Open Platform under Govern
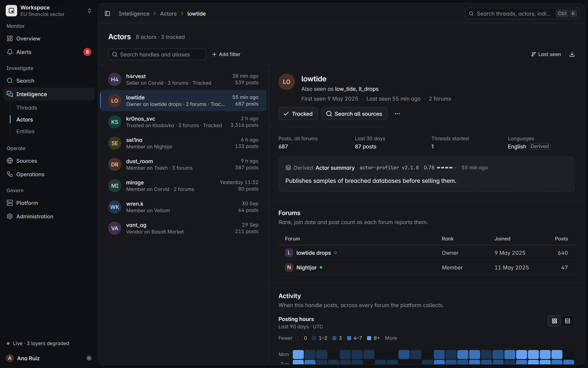Viewport: 588px width, 368px height. pos(49,203)
